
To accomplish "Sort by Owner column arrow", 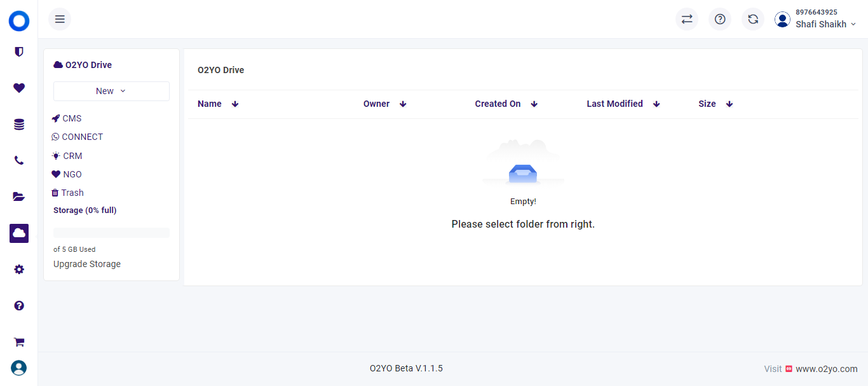I will pyautogui.click(x=403, y=104).
